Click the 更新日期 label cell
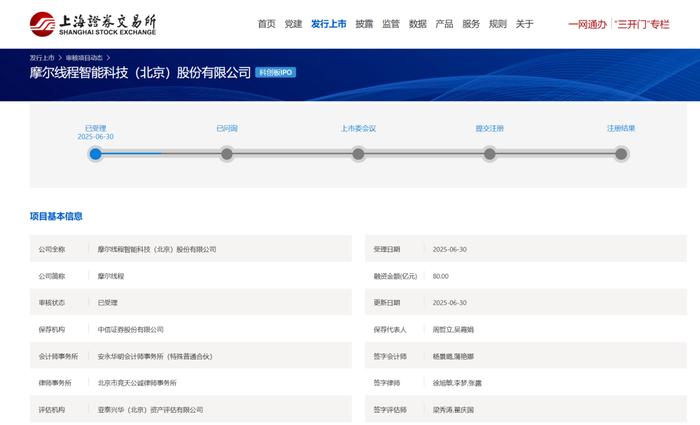The width and height of the screenshot is (700, 425). tap(387, 303)
